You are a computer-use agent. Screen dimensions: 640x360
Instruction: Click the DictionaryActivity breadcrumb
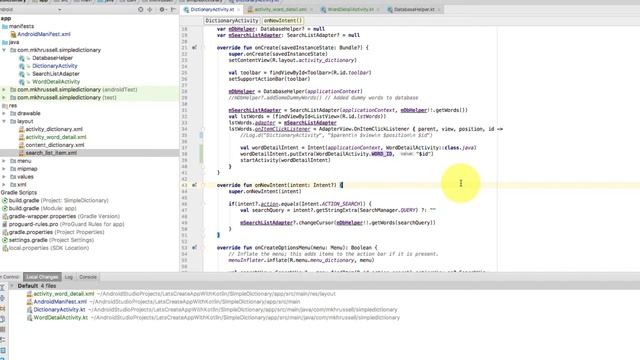(231, 20)
